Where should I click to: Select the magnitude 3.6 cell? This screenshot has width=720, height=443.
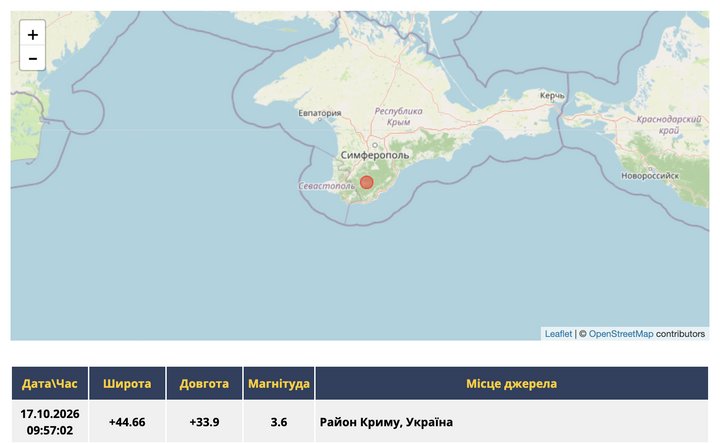tap(279, 422)
